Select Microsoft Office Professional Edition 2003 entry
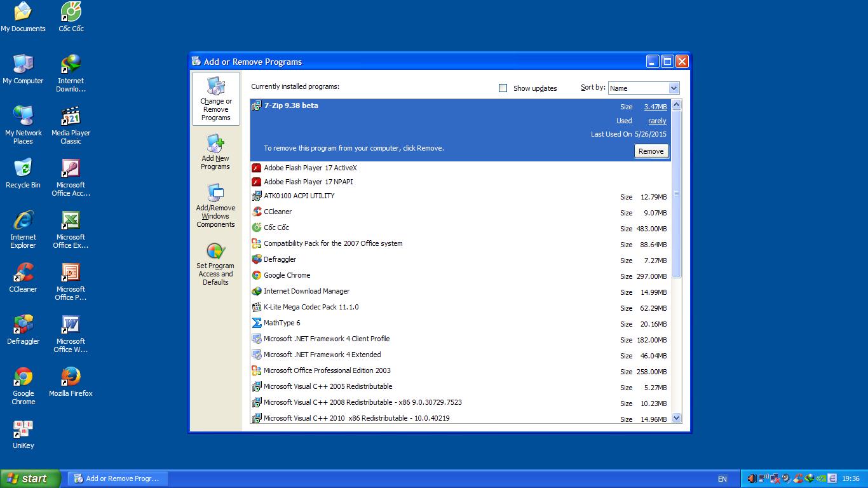Viewport: 868px width, 488px height. (x=327, y=370)
